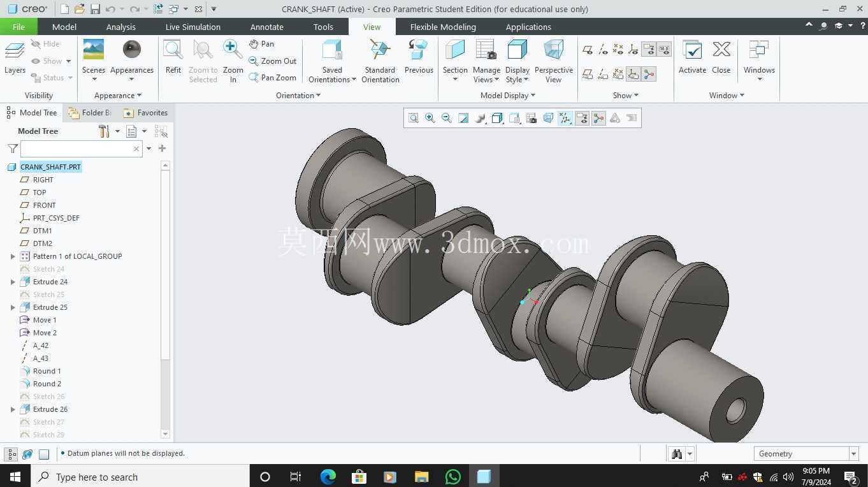Select the Round 1 feature

pyautogui.click(x=47, y=371)
